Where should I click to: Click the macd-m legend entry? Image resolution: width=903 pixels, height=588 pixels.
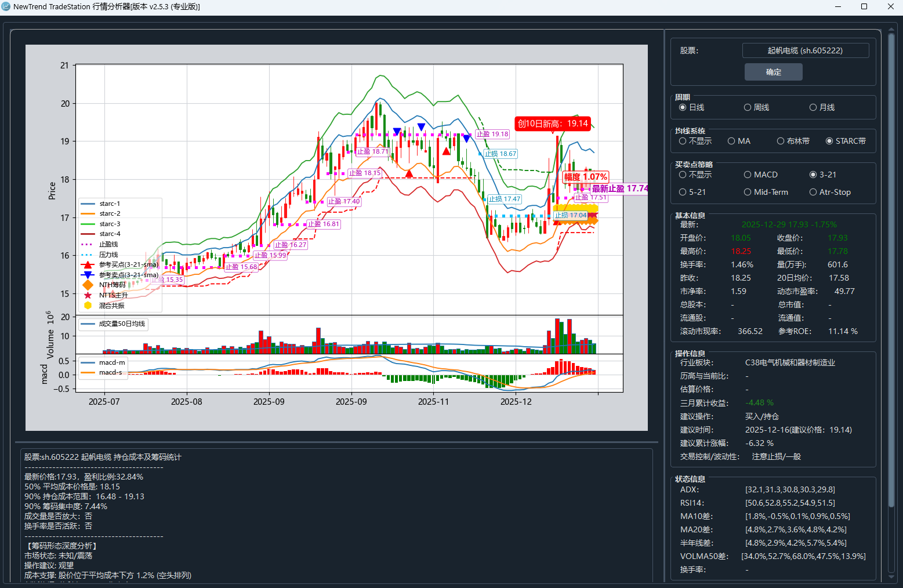click(x=103, y=362)
